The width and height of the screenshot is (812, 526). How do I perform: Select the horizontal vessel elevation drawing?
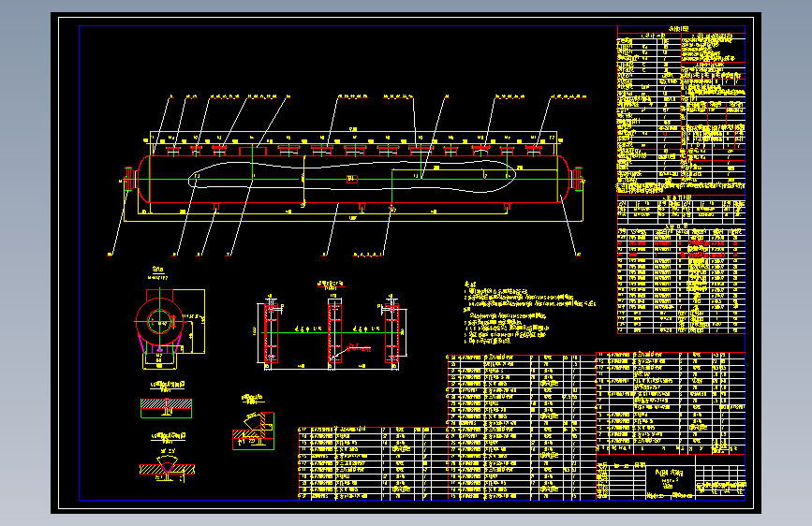point(352,176)
